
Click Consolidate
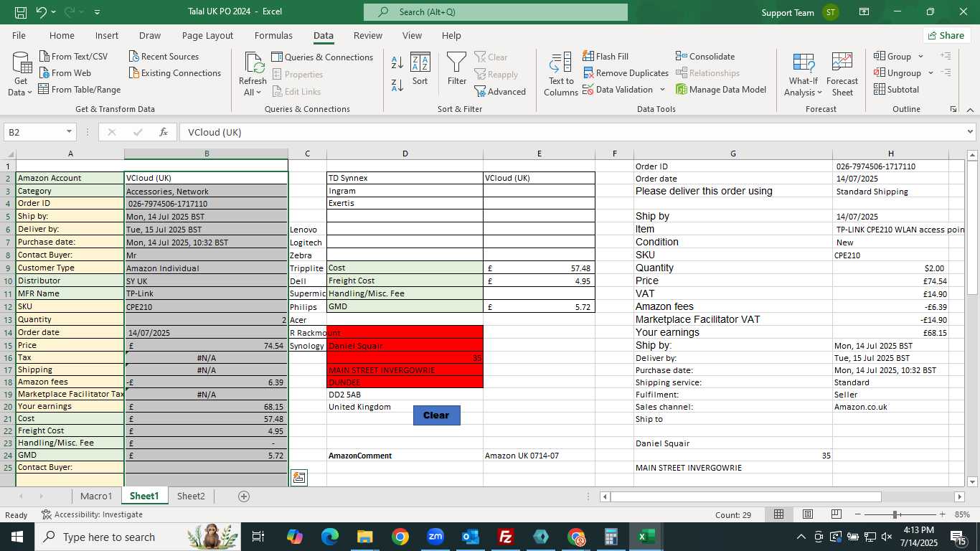[x=705, y=57]
